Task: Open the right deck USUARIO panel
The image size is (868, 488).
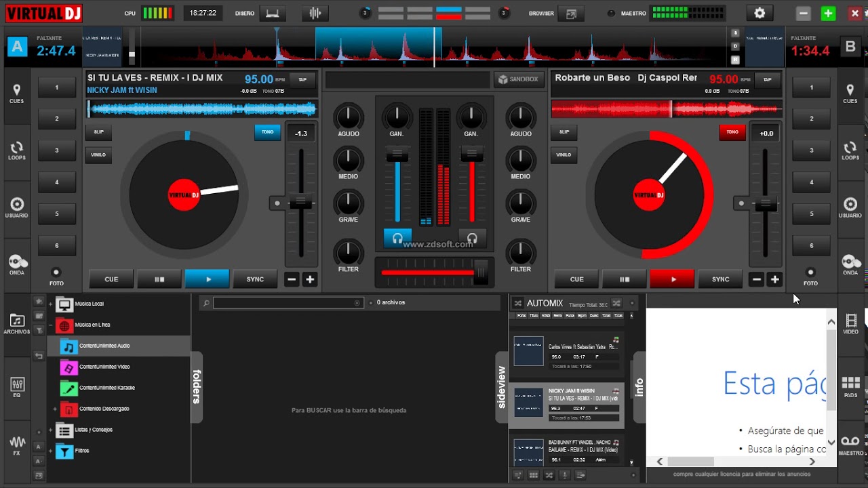Action: 850,208
